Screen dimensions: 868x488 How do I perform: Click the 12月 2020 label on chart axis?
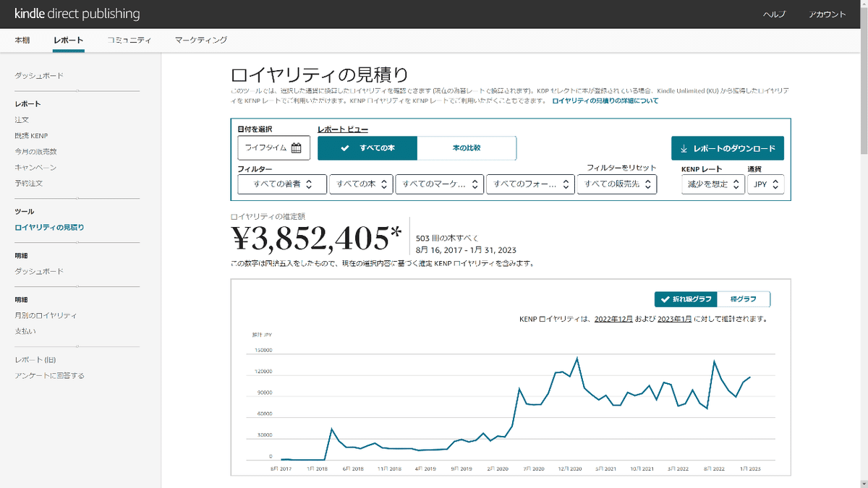tap(569, 469)
